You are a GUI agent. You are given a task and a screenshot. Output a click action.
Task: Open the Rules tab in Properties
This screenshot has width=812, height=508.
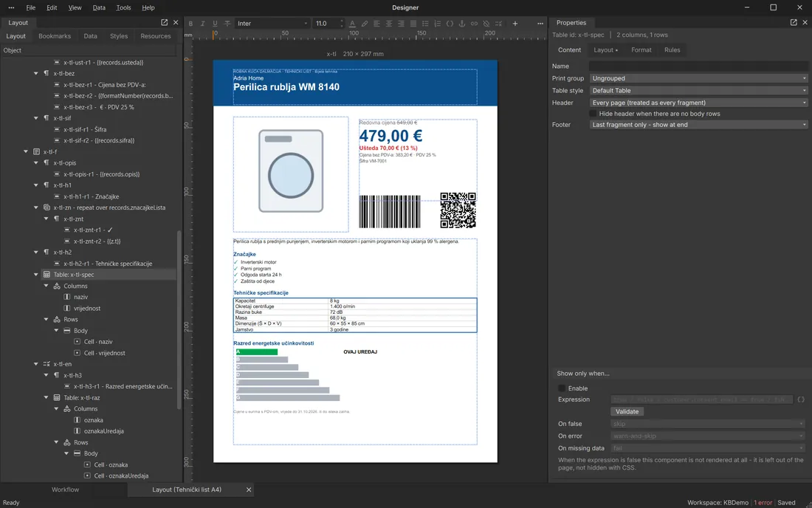672,49
